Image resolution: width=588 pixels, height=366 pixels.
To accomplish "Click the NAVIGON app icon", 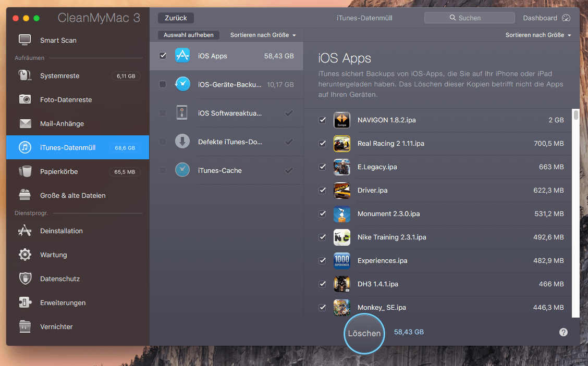I will 341,120.
